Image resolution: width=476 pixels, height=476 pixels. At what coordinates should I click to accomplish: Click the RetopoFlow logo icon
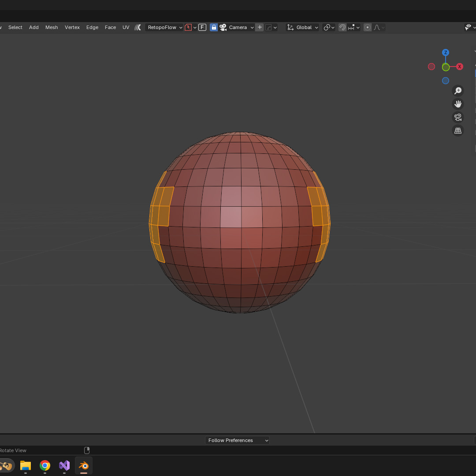tap(138, 27)
